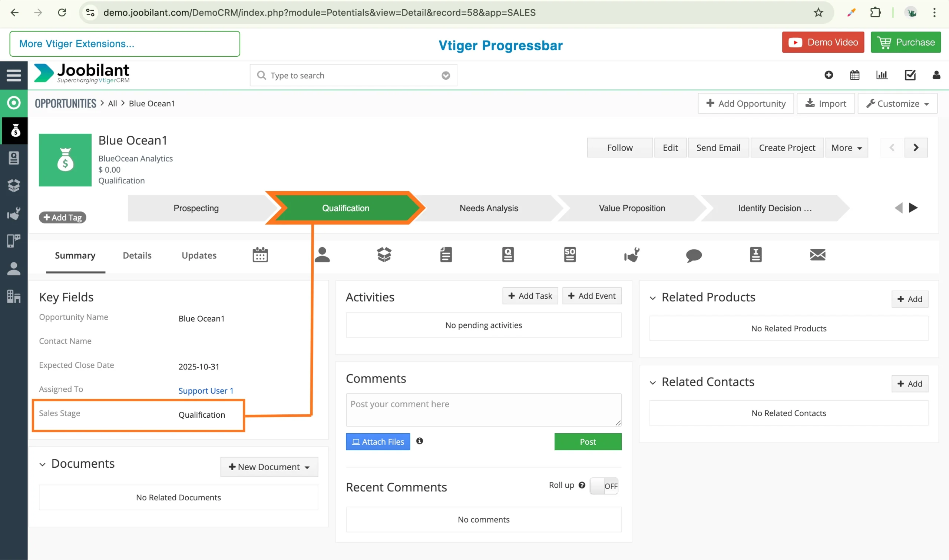Expand the New Document dropdown
The image size is (949, 560).
pos(269,467)
